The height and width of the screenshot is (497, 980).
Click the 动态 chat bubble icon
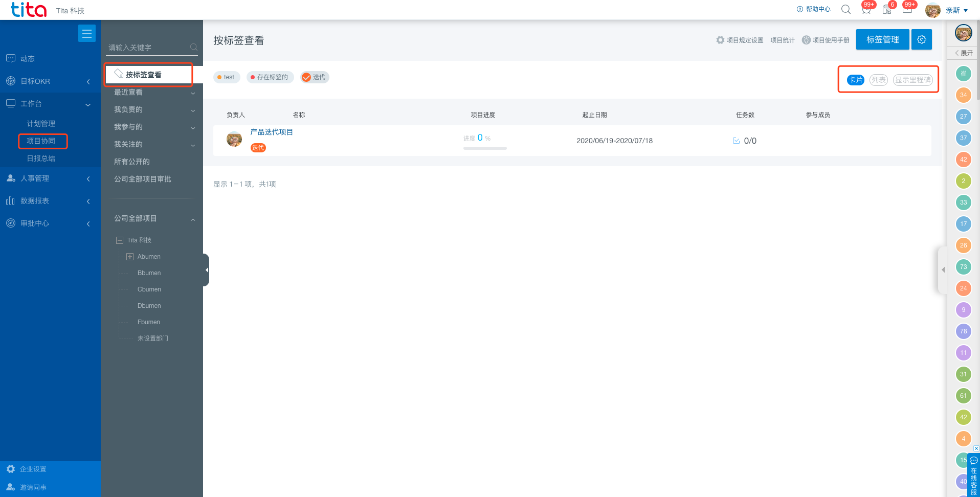(11, 58)
